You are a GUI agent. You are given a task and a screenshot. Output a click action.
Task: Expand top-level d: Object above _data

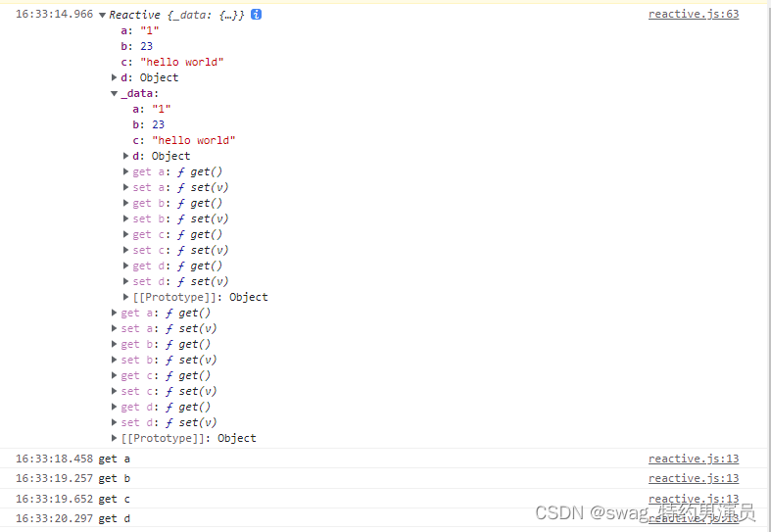point(114,77)
